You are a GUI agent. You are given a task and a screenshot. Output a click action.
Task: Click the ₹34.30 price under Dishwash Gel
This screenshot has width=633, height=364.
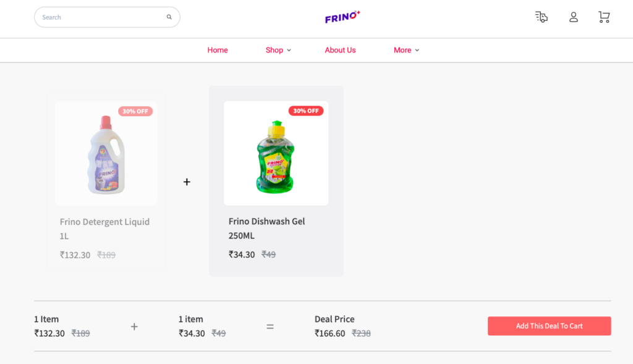click(x=242, y=255)
